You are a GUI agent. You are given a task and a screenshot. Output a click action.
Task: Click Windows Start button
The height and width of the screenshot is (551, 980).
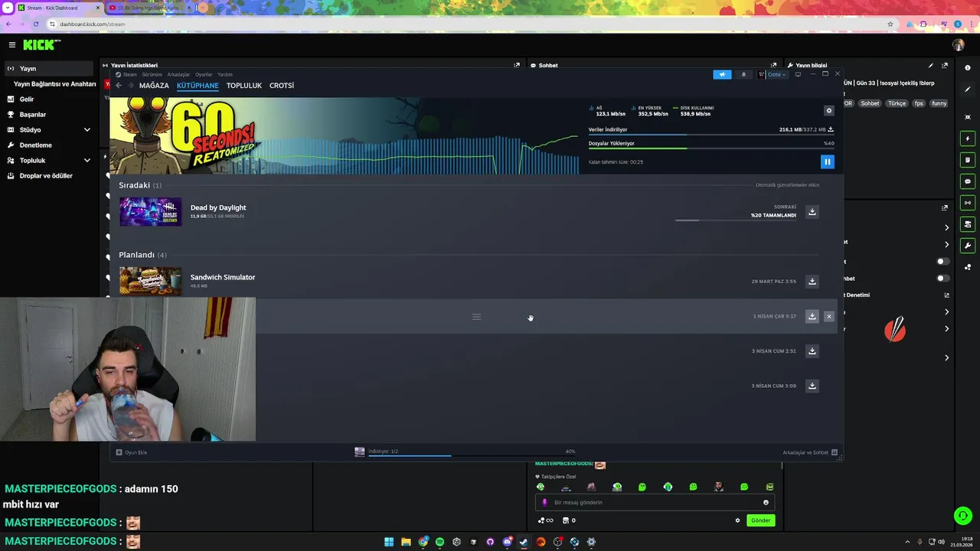pyautogui.click(x=389, y=542)
